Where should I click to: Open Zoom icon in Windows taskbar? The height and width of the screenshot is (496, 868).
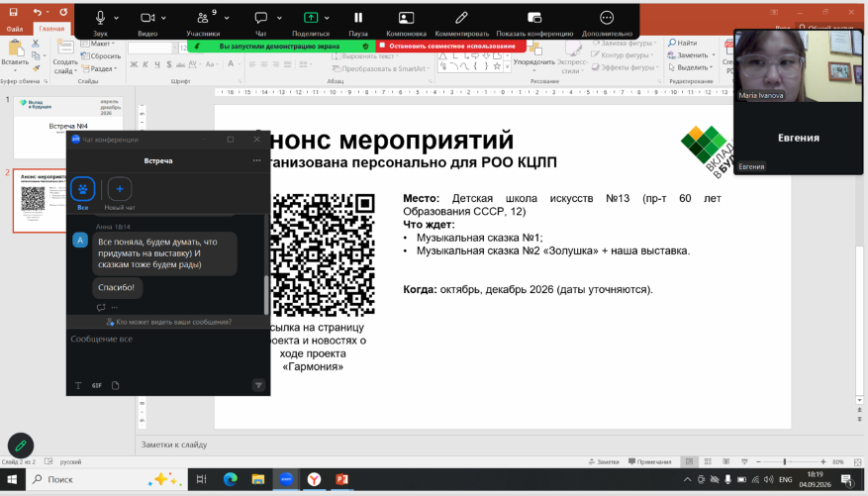(286, 479)
